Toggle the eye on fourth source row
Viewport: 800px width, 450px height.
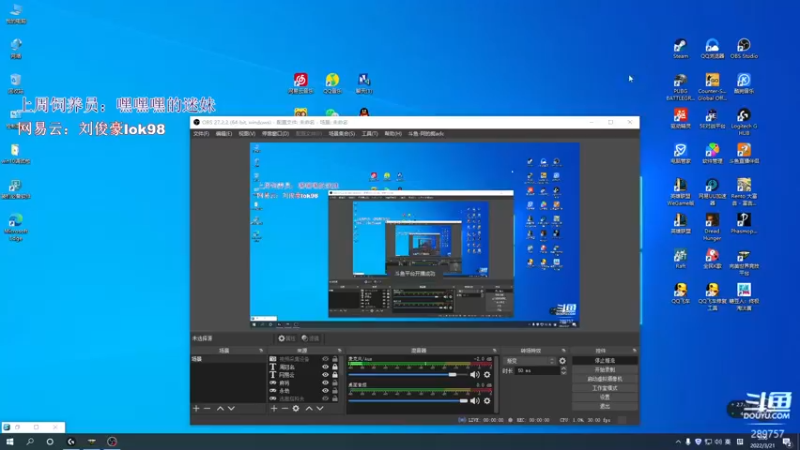(325, 383)
